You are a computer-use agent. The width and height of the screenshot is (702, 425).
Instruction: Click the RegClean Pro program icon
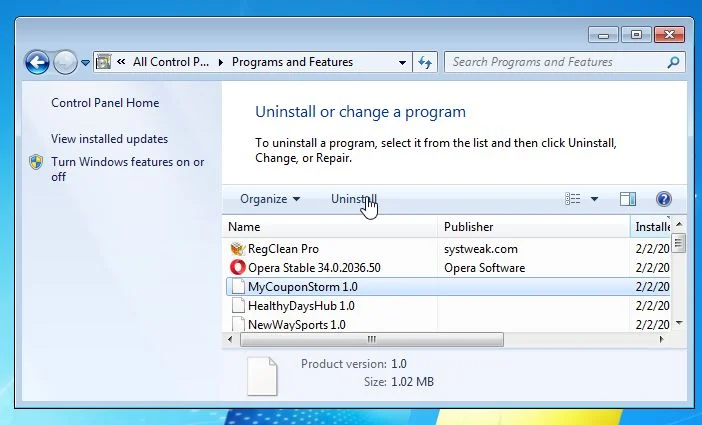pos(238,249)
